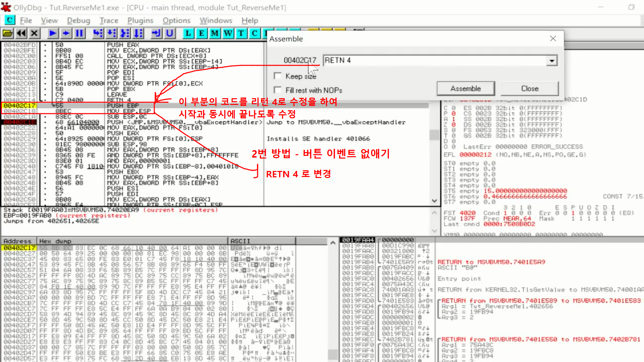This screenshot has width=644, height=362.
Task: Select breakpoint line at address 00402C1D
Action: [x=215, y=122]
